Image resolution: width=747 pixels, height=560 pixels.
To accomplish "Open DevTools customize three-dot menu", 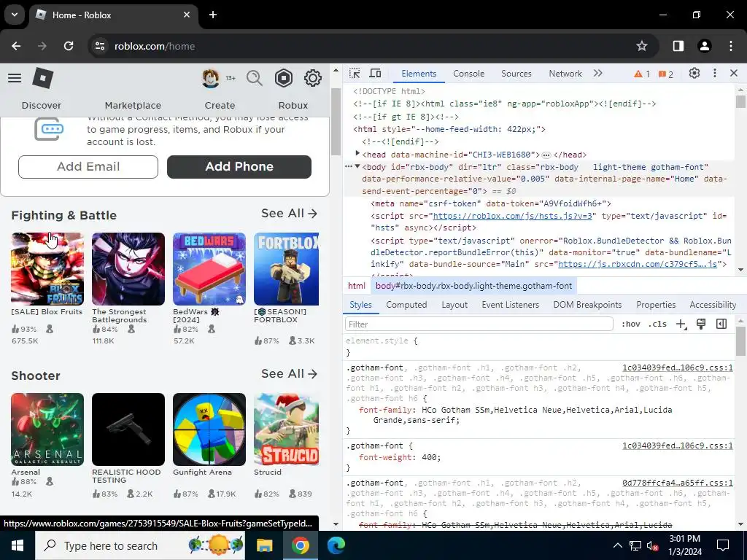I will [x=715, y=74].
